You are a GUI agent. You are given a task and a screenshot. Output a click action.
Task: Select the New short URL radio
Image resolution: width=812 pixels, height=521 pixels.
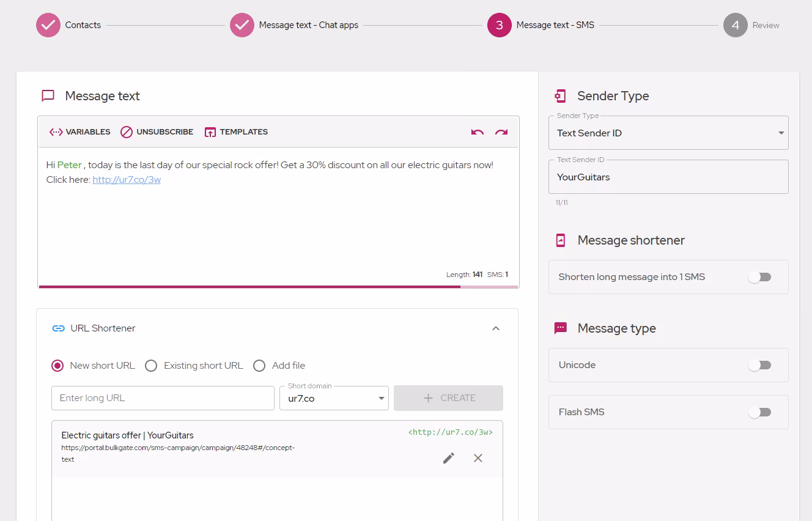point(57,366)
